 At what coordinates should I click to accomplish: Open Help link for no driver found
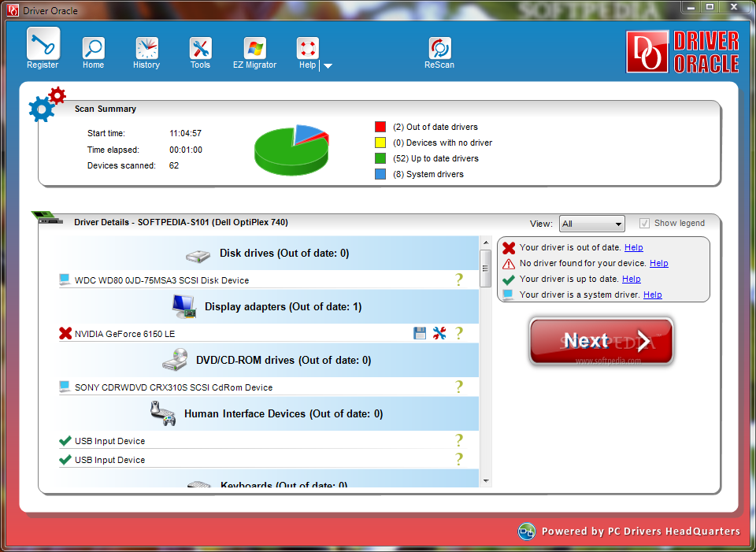point(658,263)
